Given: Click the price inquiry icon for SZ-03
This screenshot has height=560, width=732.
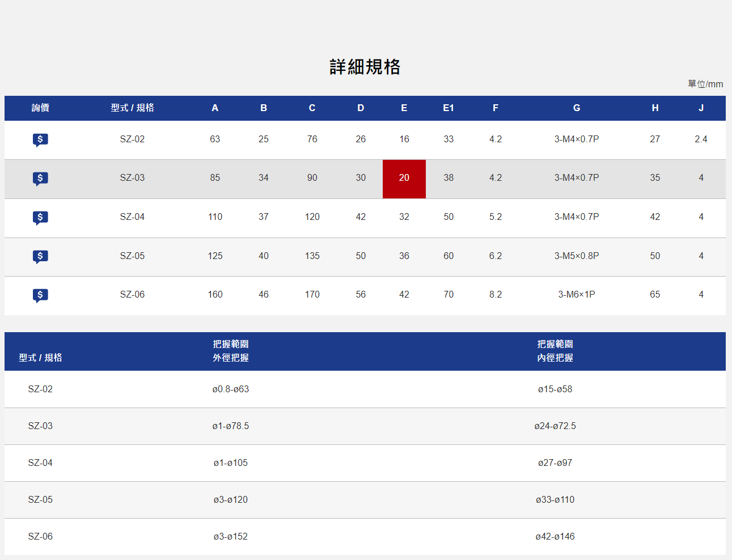Looking at the screenshot, I should [40, 179].
